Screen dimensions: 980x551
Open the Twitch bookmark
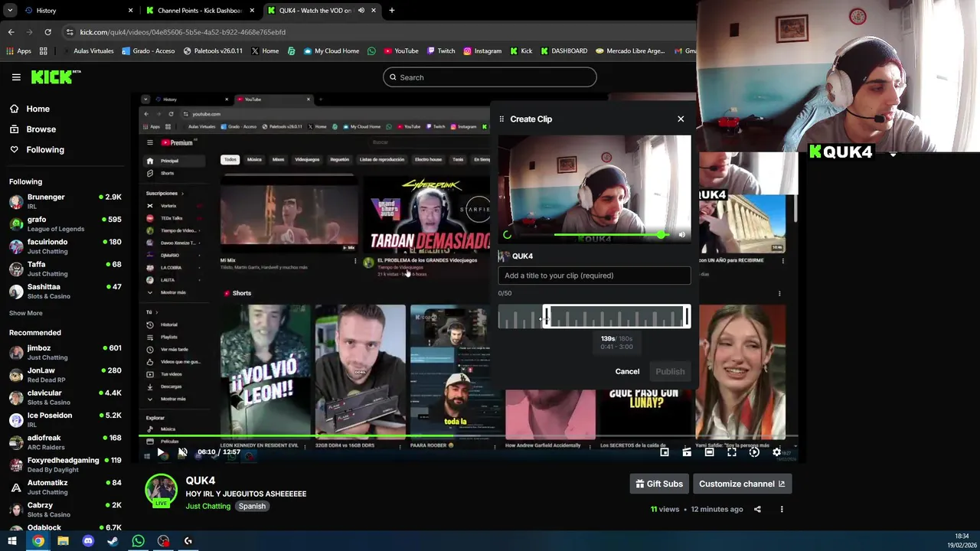(x=440, y=51)
